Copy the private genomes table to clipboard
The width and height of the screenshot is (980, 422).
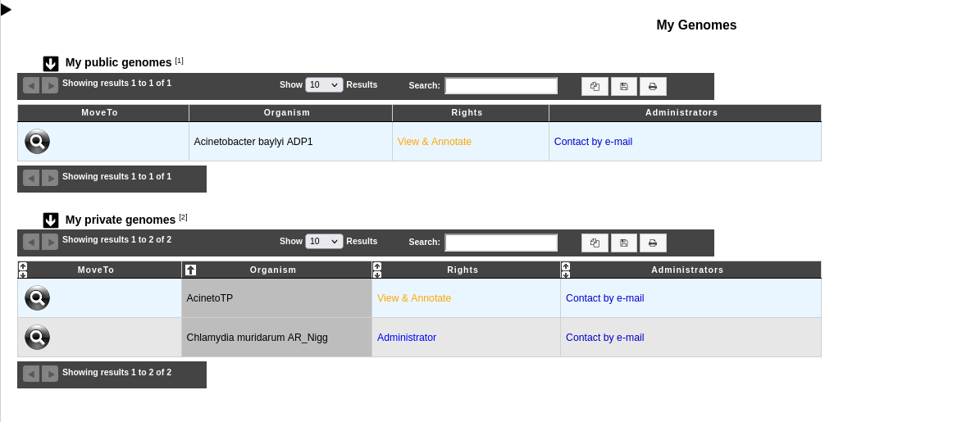tap(595, 243)
